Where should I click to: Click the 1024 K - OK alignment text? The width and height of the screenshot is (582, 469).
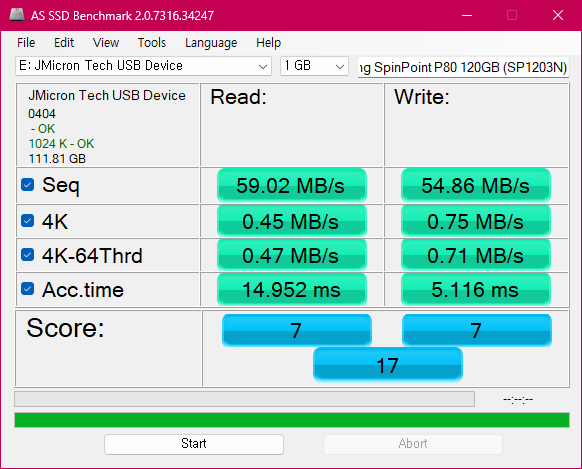[61, 144]
